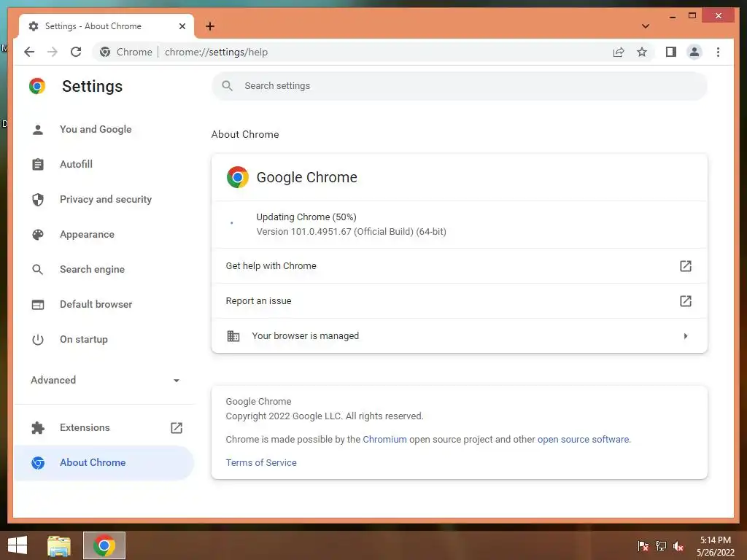This screenshot has width=747, height=560.
Task: Click the palette icon beside Appearance
Action: click(38, 234)
